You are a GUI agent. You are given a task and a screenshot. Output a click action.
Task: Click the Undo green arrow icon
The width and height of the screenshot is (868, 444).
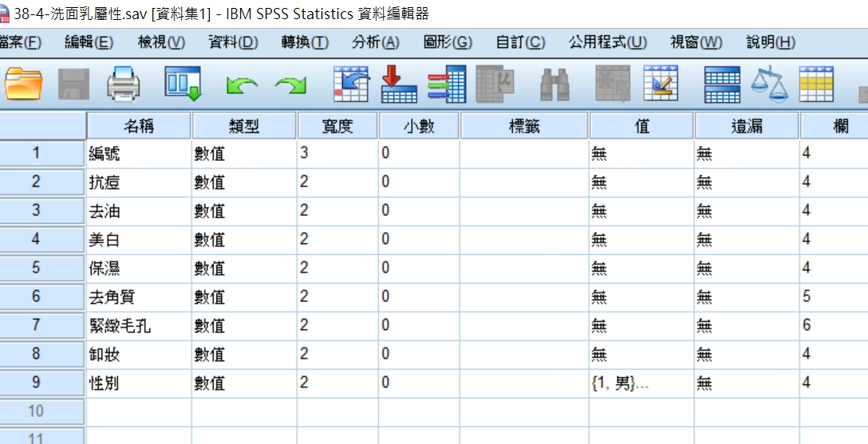[241, 84]
